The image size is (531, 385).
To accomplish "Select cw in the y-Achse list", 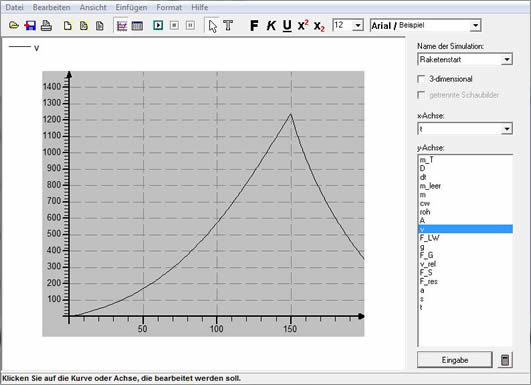I will [466, 204].
